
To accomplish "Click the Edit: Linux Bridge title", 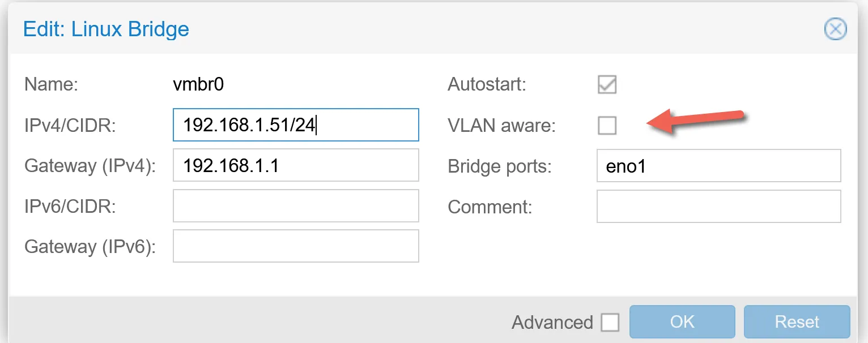I will coord(105,29).
